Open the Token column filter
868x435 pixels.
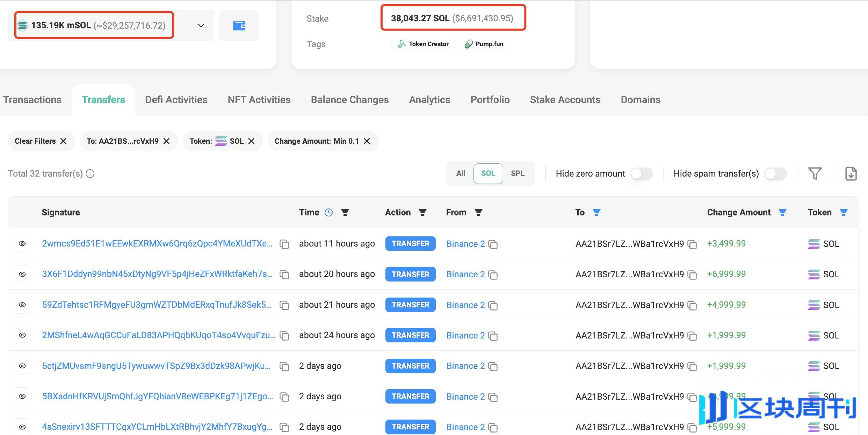(844, 213)
